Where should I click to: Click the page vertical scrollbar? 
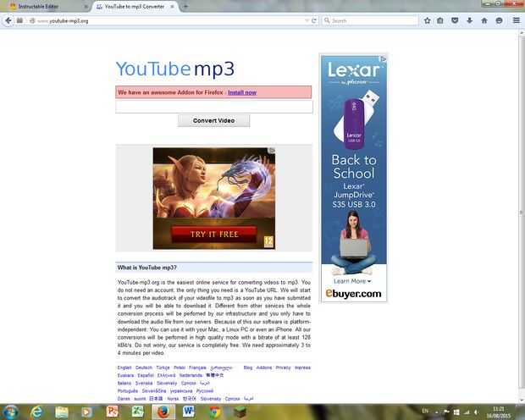pyautogui.click(x=522, y=214)
